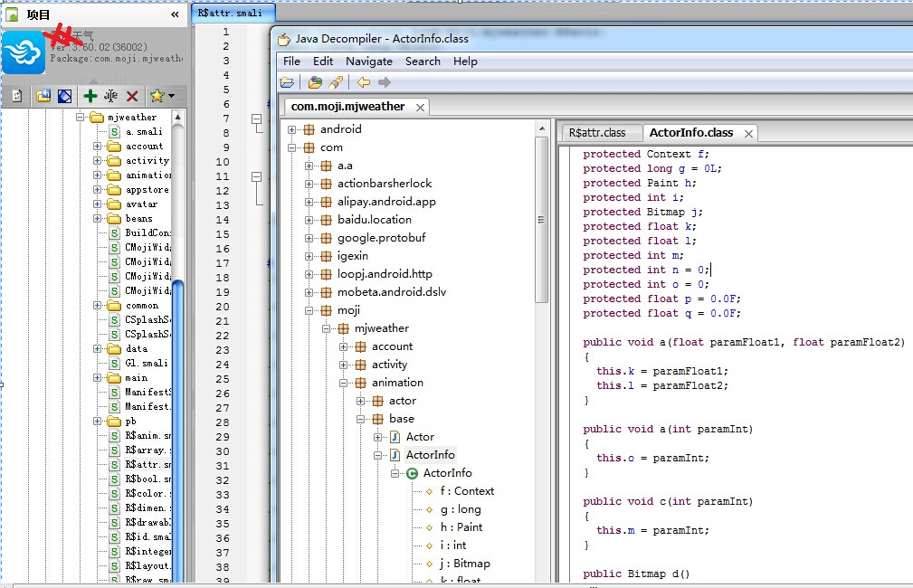Select the ActorInfo.class tab

click(x=691, y=133)
